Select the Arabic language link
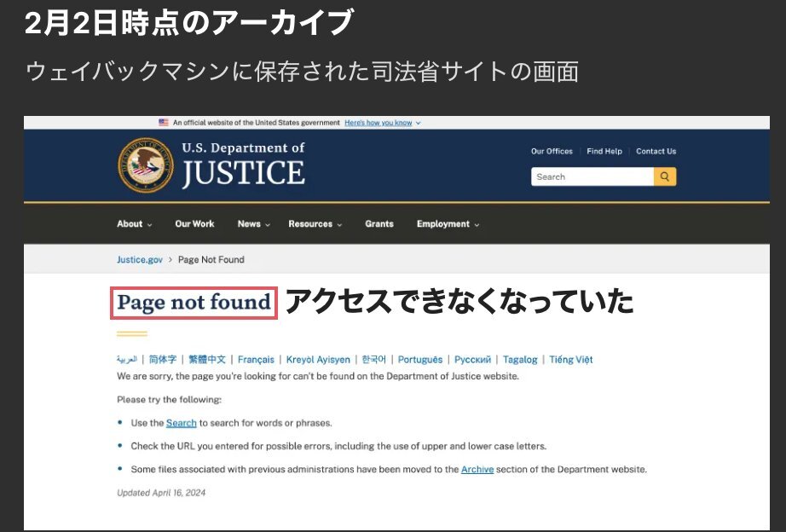 [x=126, y=360]
